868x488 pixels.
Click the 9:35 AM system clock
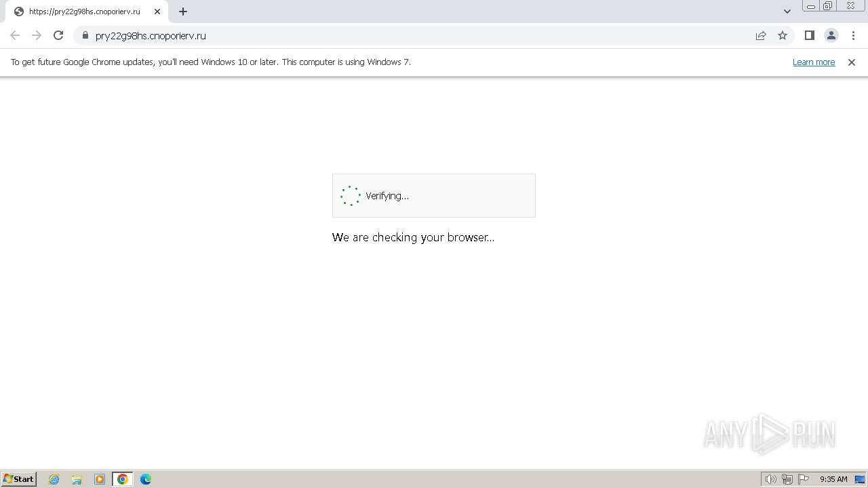(833, 479)
